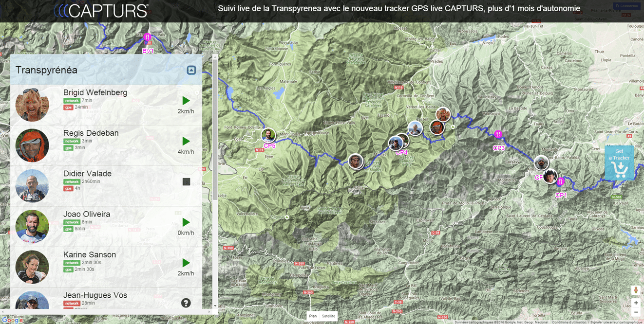Open Jean-Hugues Vos's avatar in the list

click(x=32, y=301)
